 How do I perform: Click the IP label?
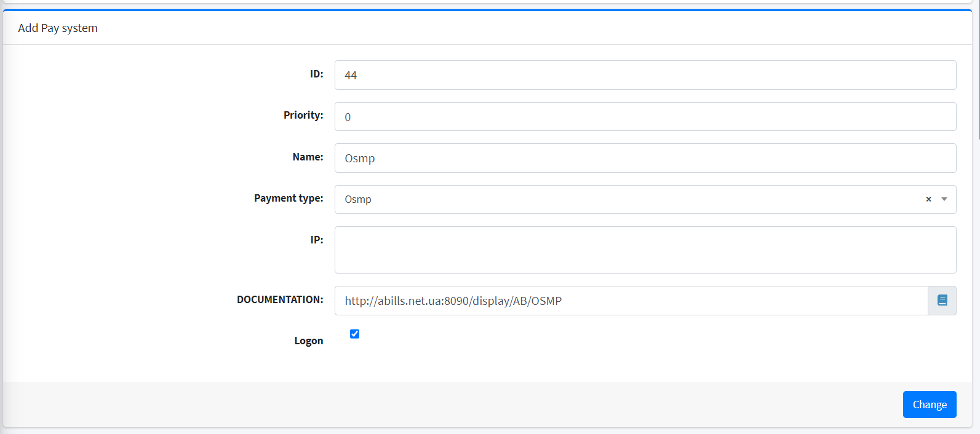316,240
